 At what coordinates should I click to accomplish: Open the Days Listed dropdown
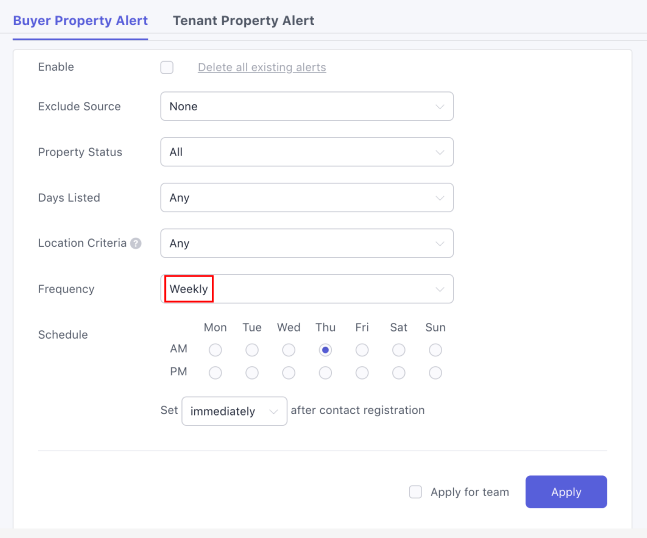click(x=306, y=198)
